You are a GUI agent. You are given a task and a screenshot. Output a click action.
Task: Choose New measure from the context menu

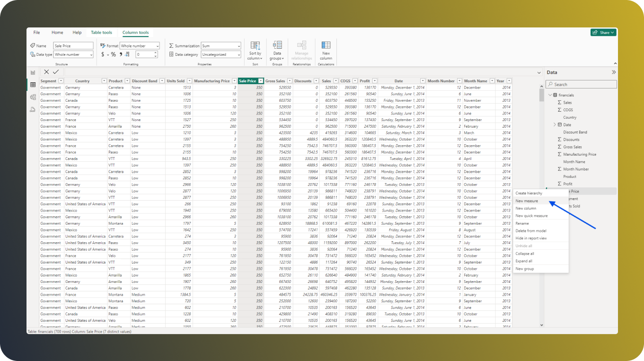pyautogui.click(x=528, y=201)
